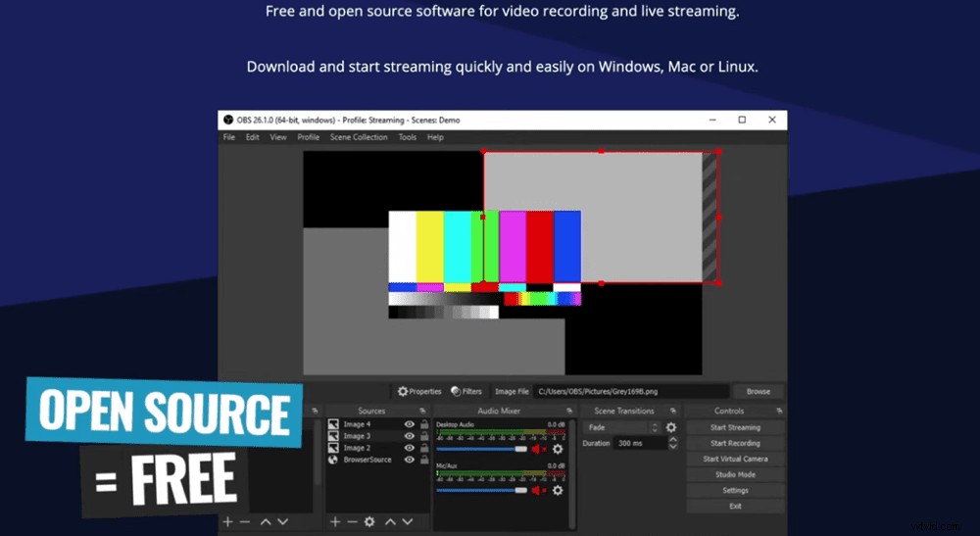Click the Duration 300 ms field

coord(640,444)
